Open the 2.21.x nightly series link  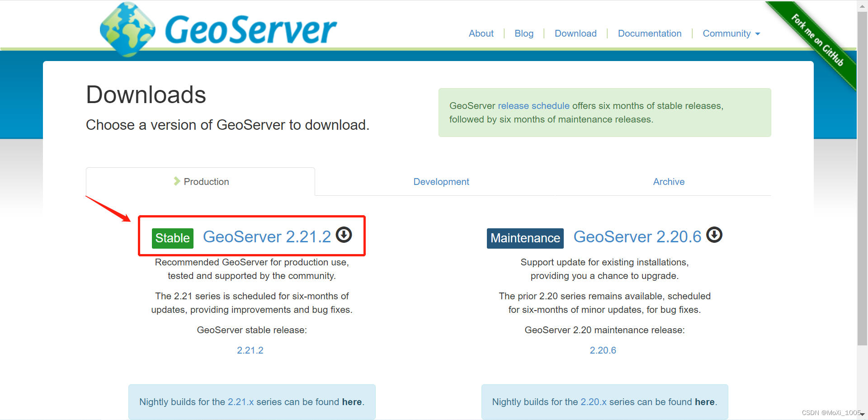click(x=241, y=402)
